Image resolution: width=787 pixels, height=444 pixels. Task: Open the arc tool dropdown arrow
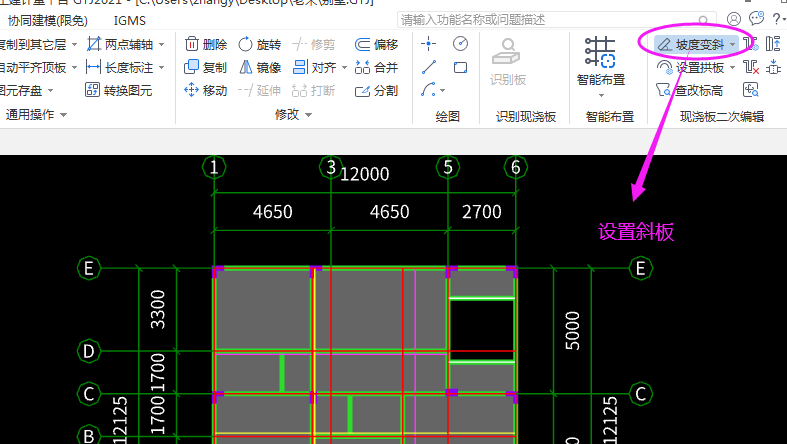pyautogui.click(x=442, y=91)
